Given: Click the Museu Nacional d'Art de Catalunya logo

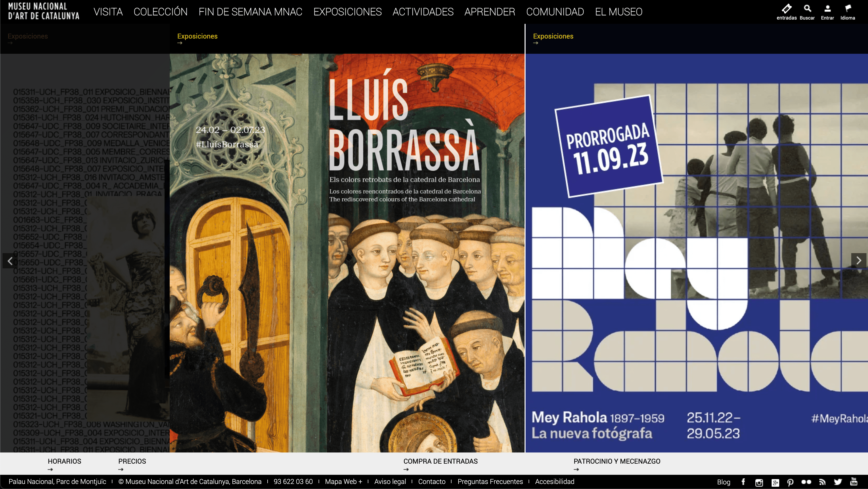Looking at the screenshot, I should pyautogui.click(x=44, y=11).
